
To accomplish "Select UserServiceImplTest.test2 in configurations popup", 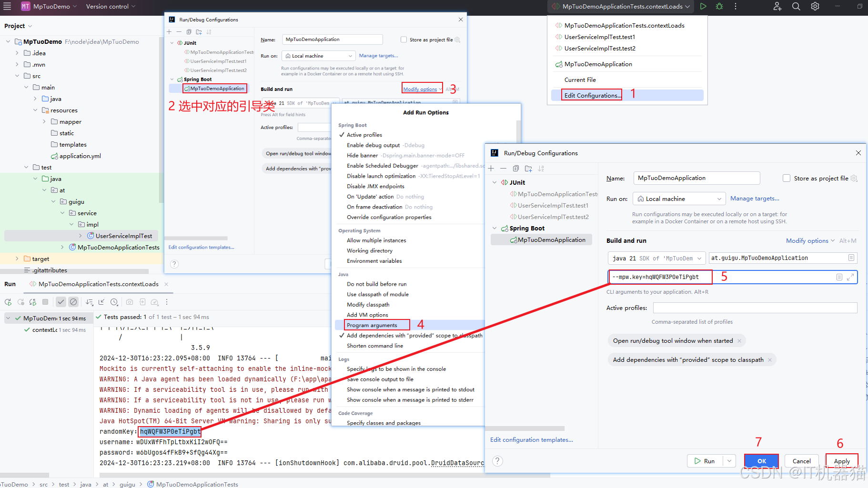I will point(600,48).
